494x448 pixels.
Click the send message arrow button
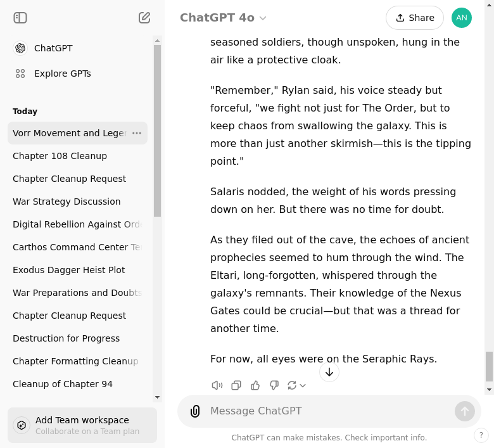tap(464, 411)
